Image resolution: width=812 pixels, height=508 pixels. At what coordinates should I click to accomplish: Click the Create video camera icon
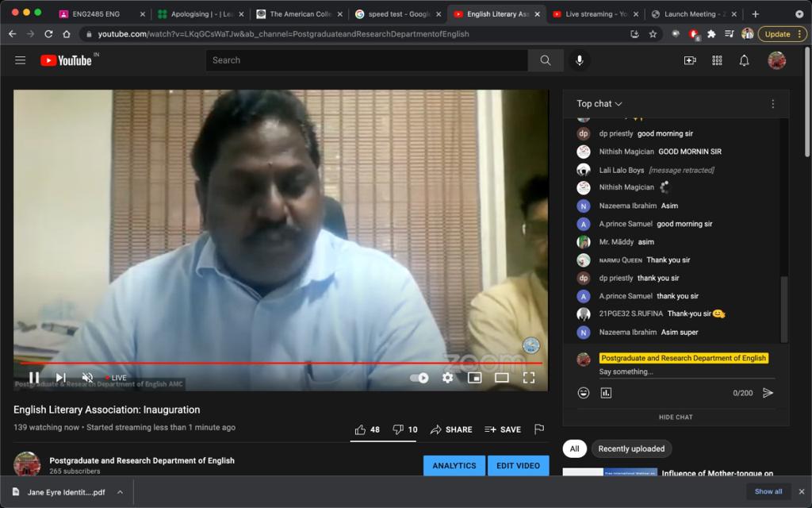click(x=690, y=60)
